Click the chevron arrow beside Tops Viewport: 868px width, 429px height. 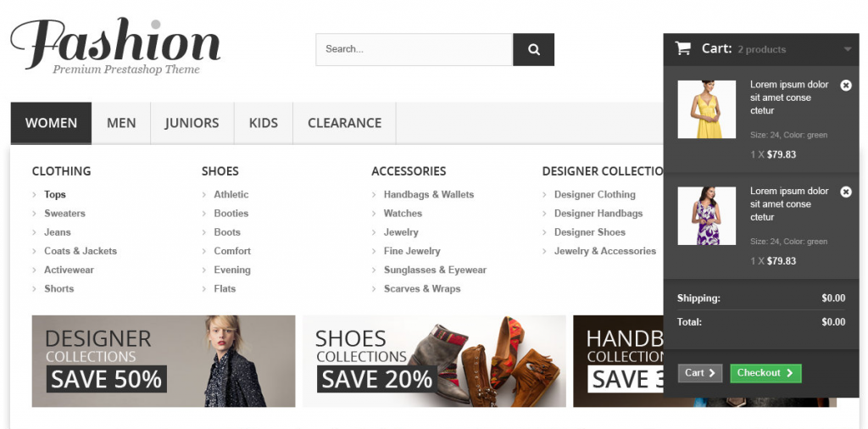[x=34, y=194]
